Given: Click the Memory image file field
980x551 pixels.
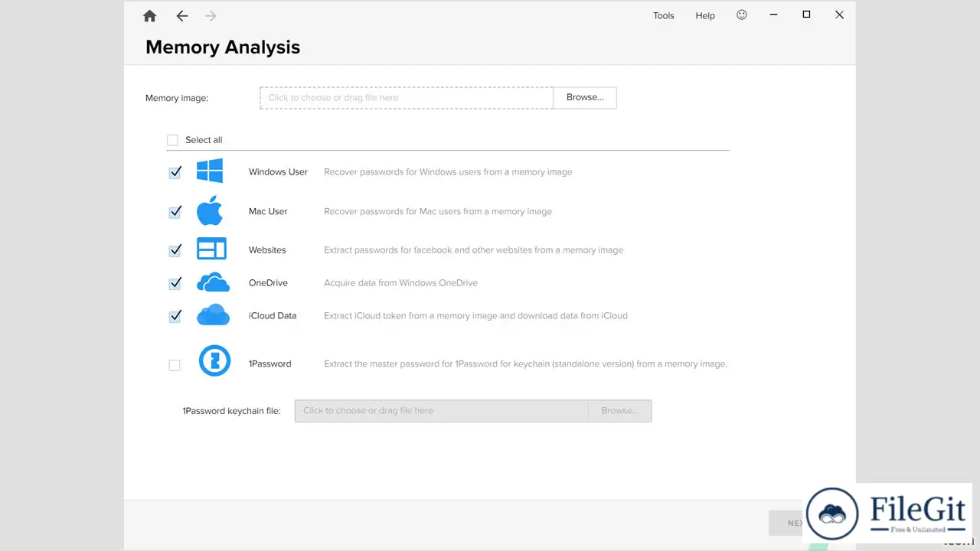Looking at the screenshot, I should [x=407, y=97].
